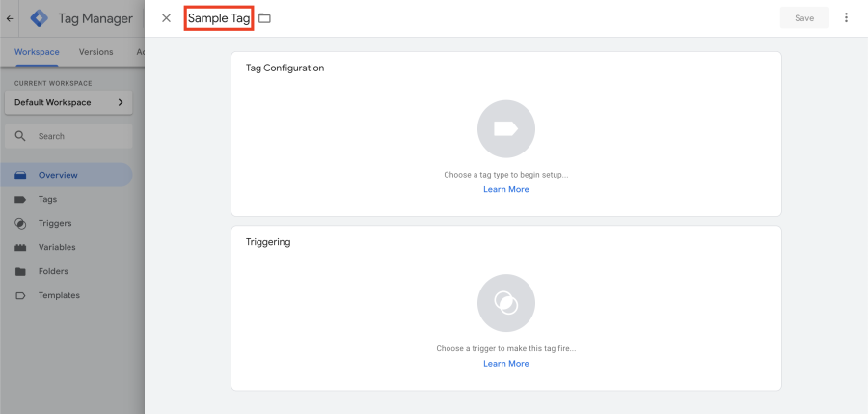The width and height of the screenshot is (868, 414).
Task: Switch to the Versions tab
Action: coord(95,52)
